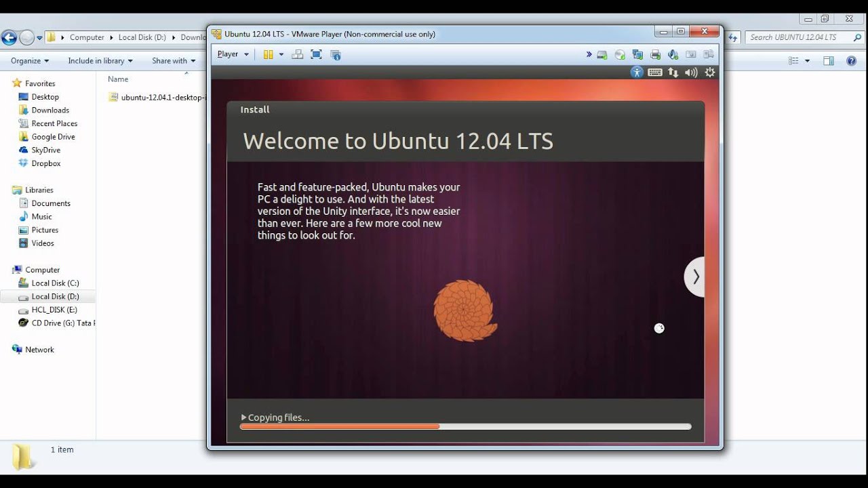Screen dimensions: 868x488
Task: Open the Ubuntu accessibility menu
Action: coord(636,72)
